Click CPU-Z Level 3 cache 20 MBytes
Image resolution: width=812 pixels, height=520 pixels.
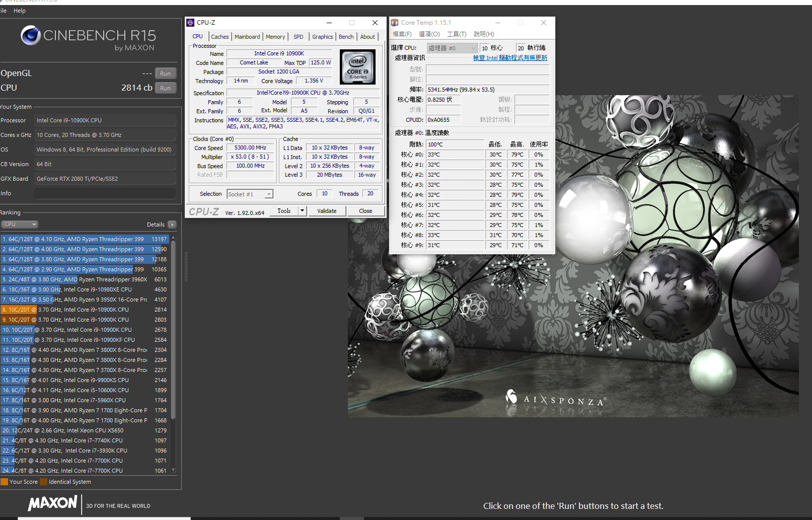[329, 175]
